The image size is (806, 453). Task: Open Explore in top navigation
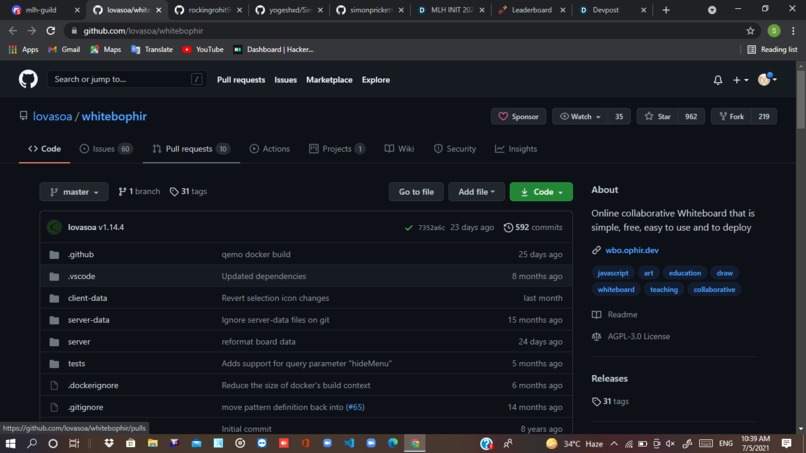coord(376,80)
